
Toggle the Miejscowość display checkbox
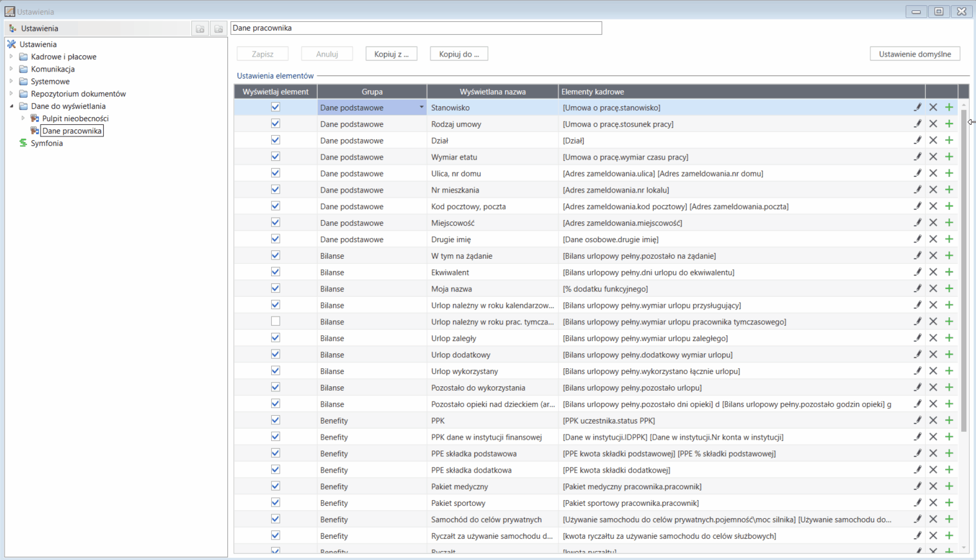point(276,222)
